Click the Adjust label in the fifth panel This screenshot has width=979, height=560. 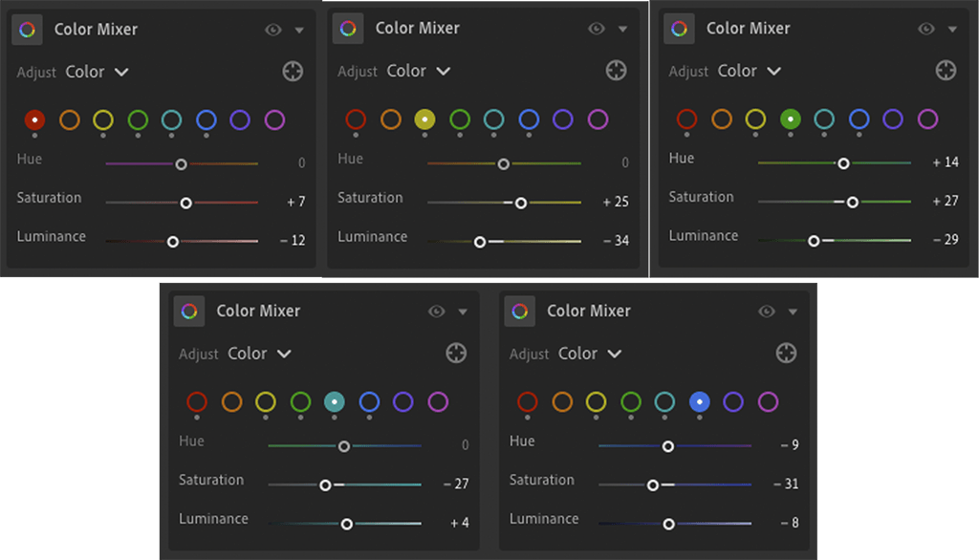tap(529, 353)
